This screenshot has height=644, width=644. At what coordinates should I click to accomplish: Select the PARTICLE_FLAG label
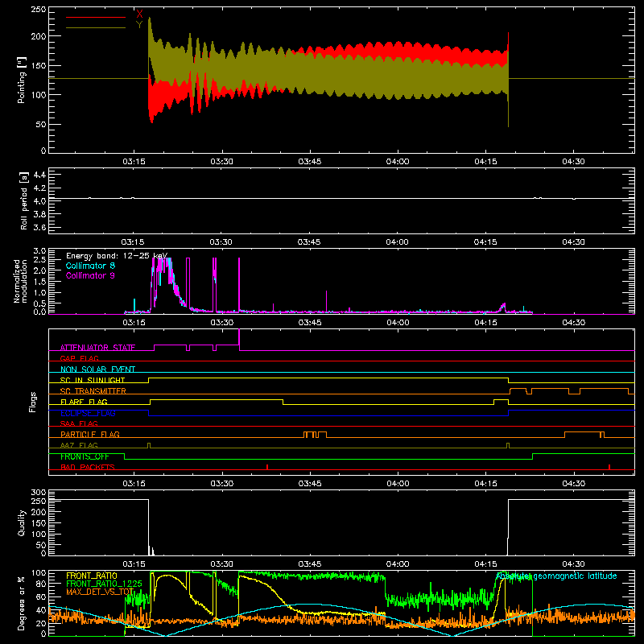[90, 434]
